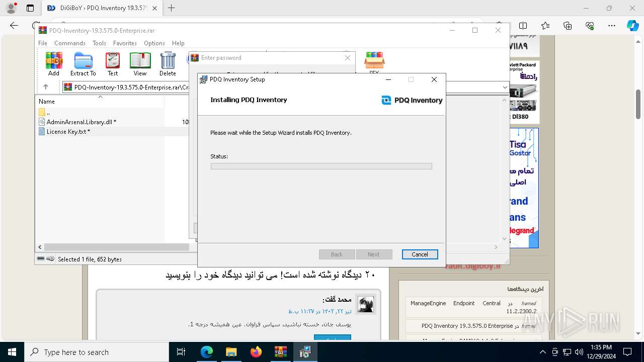Open Microsoft Edge from the taskbar
Image resolution: width=644 pixels, height=362 pixels.
tap(207, 352)
